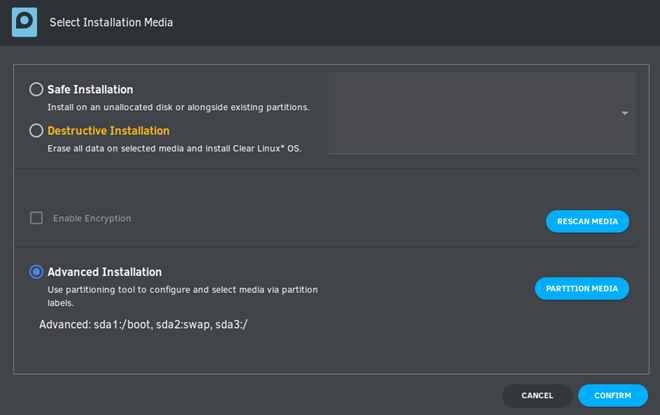Choose the Advanced Installation radio option

coord(36,272)
